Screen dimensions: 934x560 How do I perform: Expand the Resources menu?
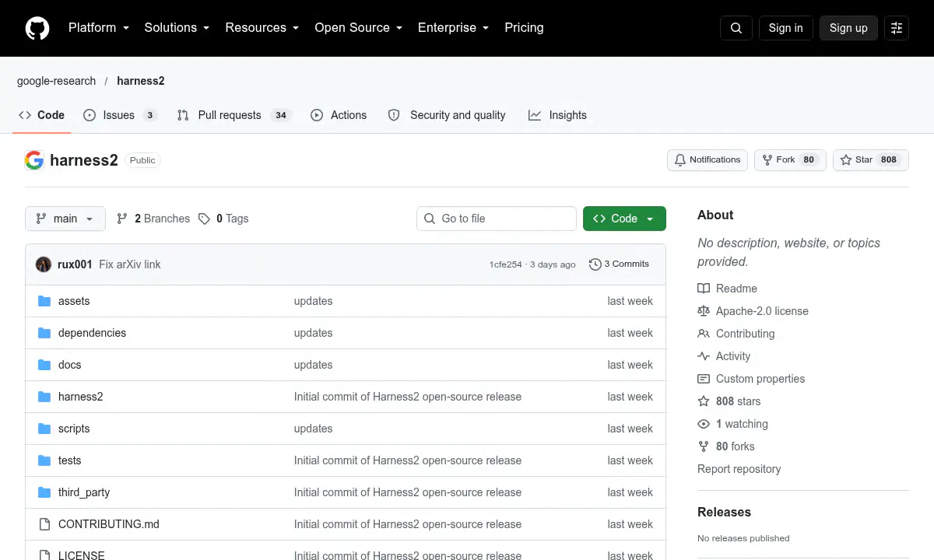pos(262,28)
